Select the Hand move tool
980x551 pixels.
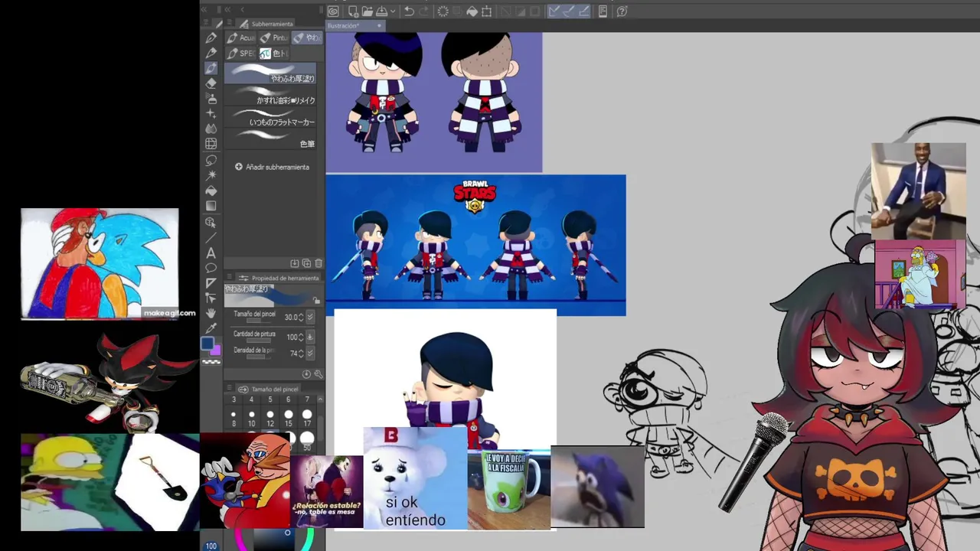click(x=211, y=313)
